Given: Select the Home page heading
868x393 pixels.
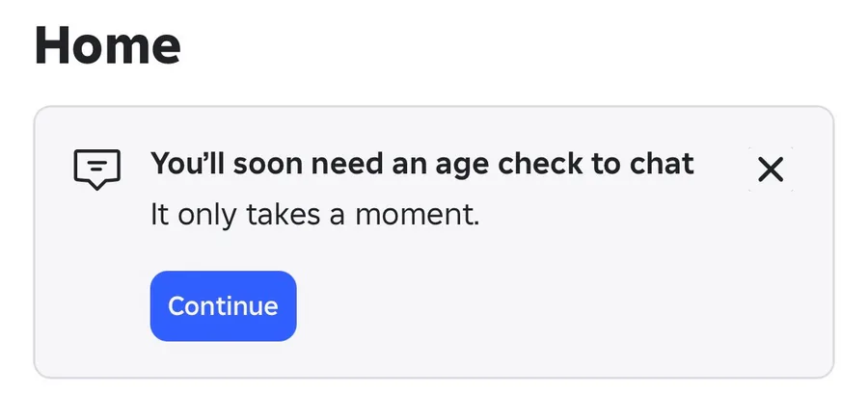Looking at the screenshot, I should [108, 45].
